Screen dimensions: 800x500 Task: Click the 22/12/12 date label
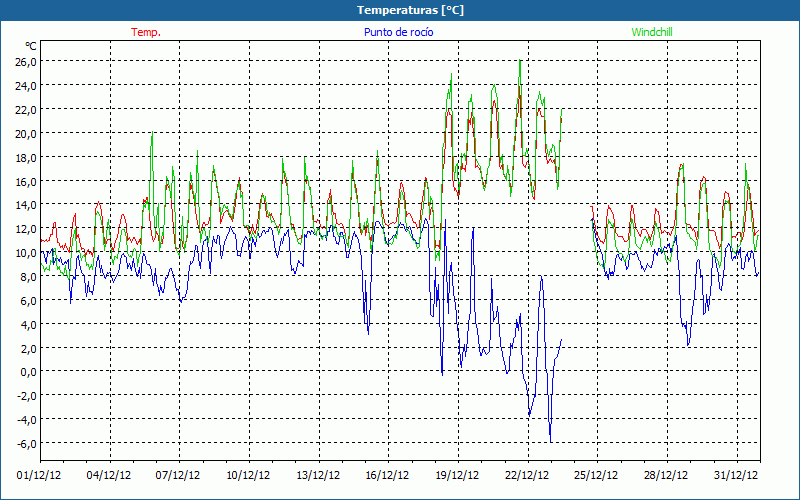click(527, 475)
